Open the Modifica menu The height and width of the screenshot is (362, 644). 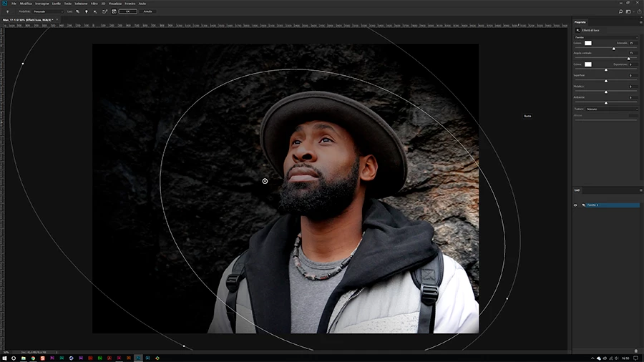click(x=26, y=4)
